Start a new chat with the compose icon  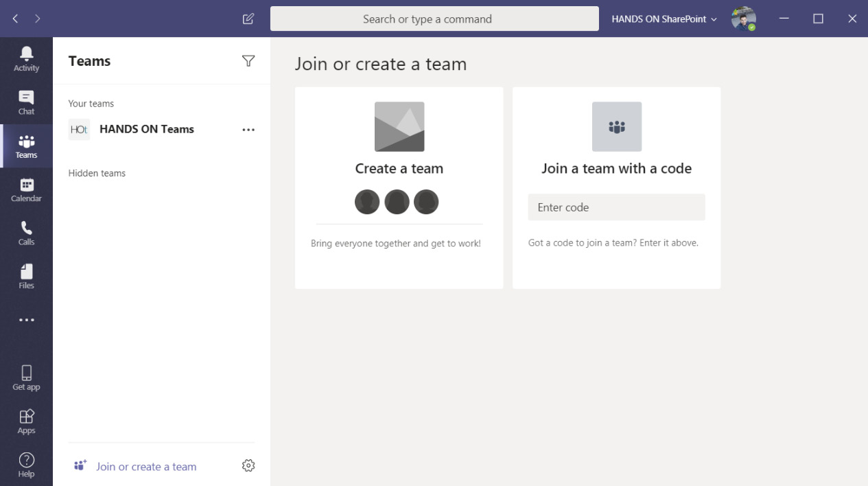[x=248, y=19]
